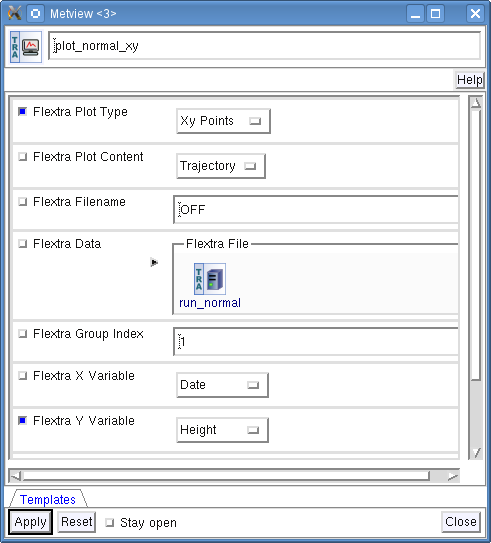491x543 pixels.
Task: Toggle the Flextra Y Variable indicator
Action: tap(23, 420)
